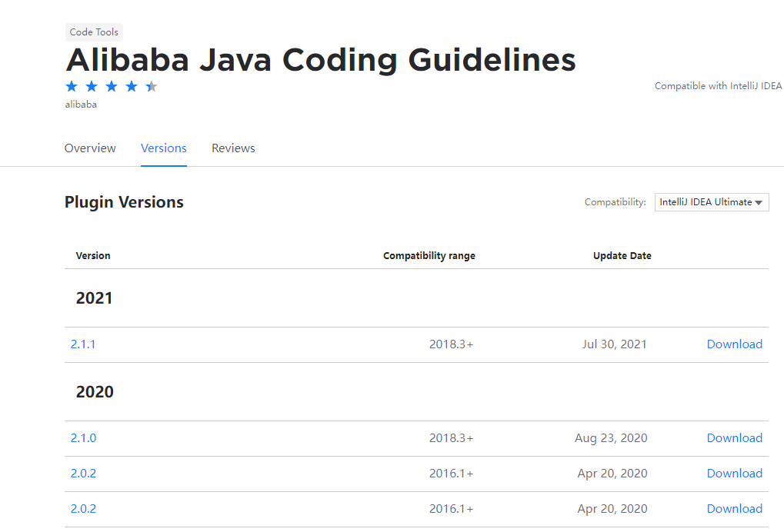The height and width of the screenshot is (532, 784).
Task: Select the Versions tab
Action: [164, 148]
